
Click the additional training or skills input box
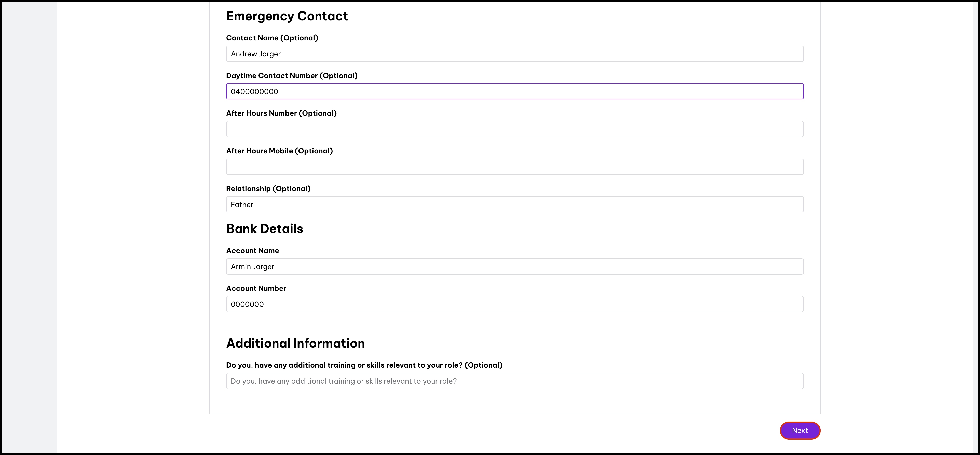514,381
